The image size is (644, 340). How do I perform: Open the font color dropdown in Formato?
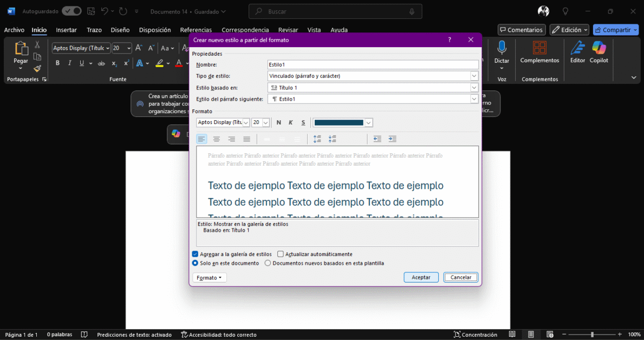tap(368, 122)
